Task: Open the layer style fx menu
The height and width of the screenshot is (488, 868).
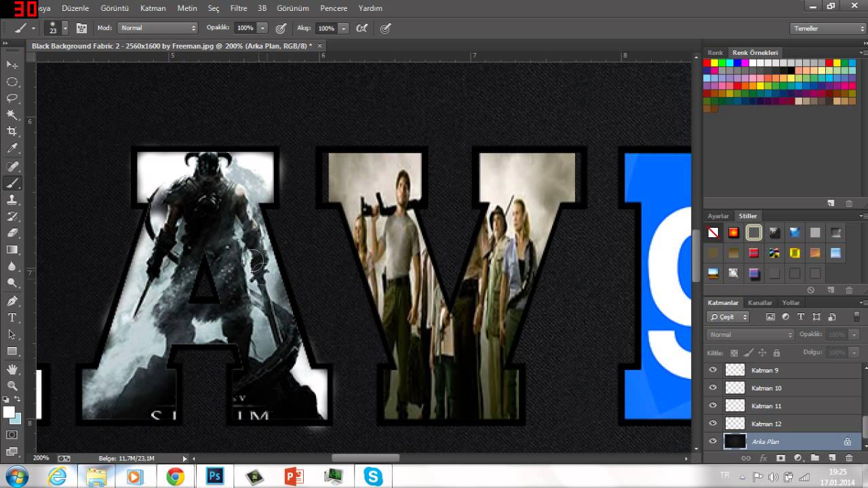Action: (x=763, y=458)
